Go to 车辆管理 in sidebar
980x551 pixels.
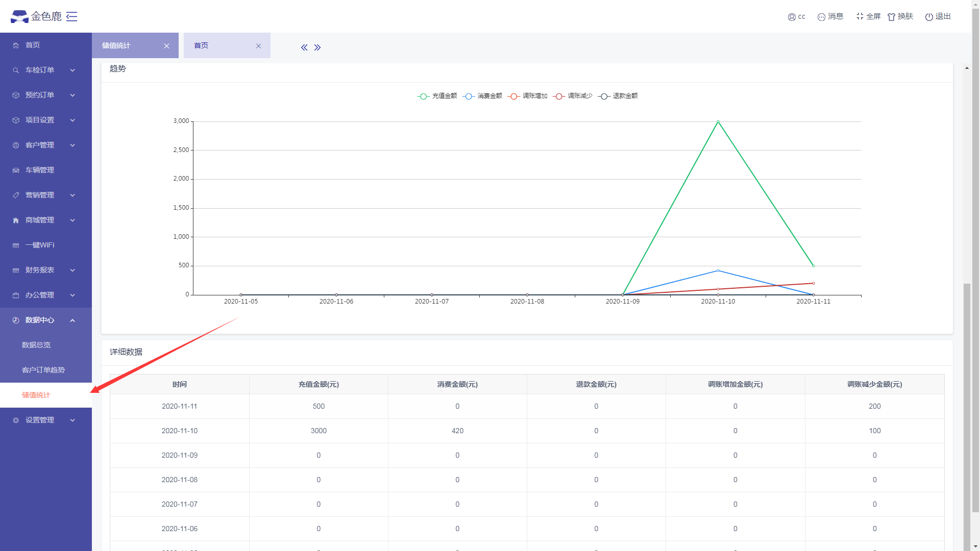pos(40,170)
